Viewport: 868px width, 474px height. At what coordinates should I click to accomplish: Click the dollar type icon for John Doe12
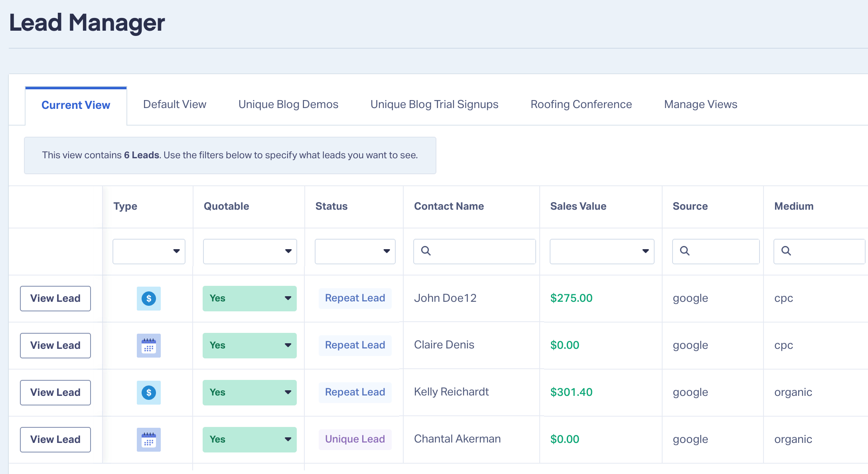pos(148,298)
